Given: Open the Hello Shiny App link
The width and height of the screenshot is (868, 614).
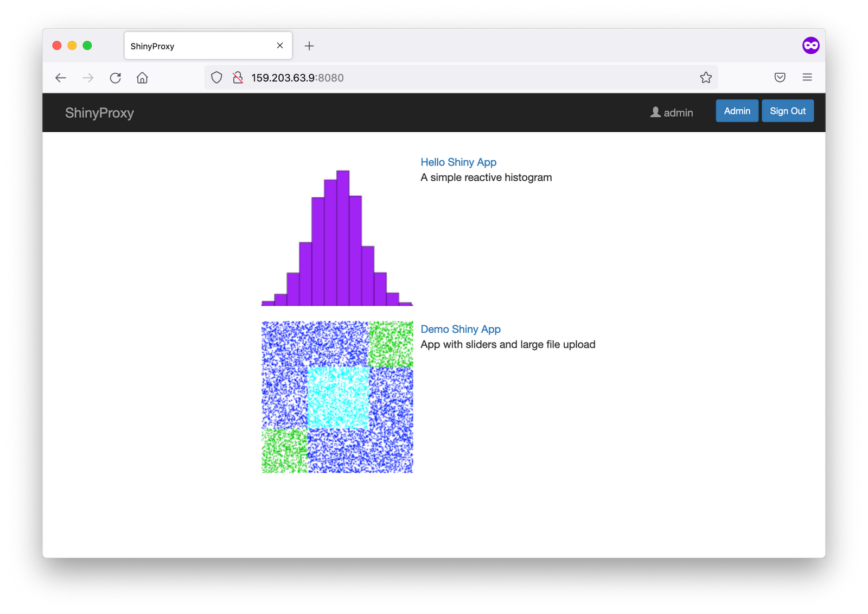Looking at the screenshot, I should coord(458,162).
